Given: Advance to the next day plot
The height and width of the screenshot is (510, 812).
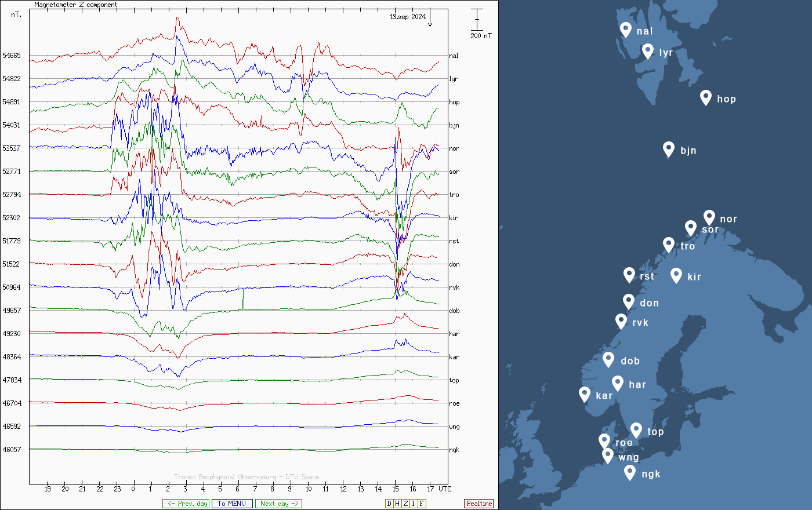Looking at the screenshot, I should click(278, 504).
